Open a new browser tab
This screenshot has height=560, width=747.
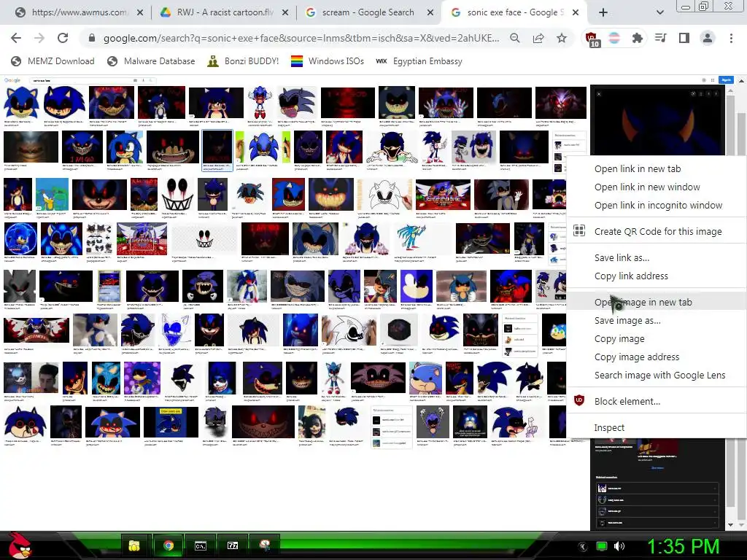point(603,13)
